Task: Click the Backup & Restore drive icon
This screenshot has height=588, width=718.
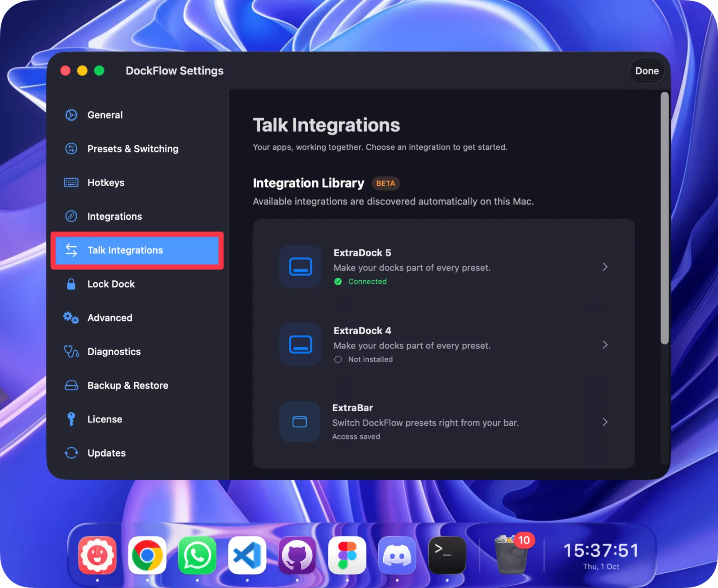Action: click(x=71, y=385)
